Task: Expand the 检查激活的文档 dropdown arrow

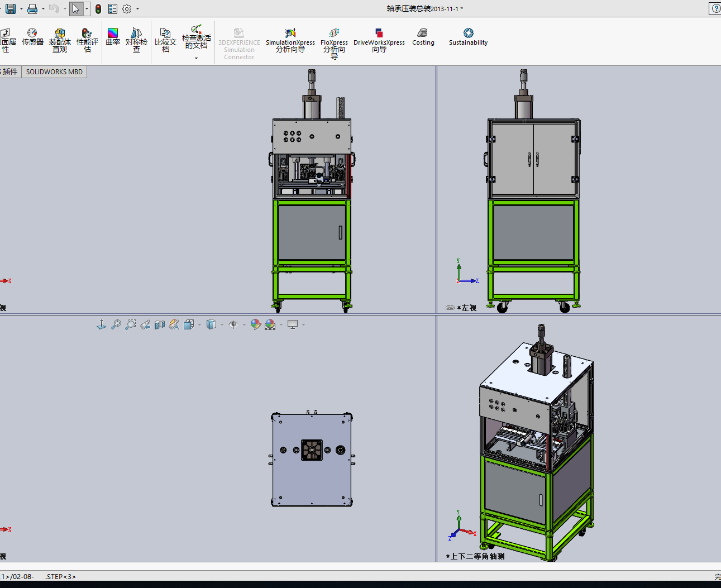Action: point(196,58)
